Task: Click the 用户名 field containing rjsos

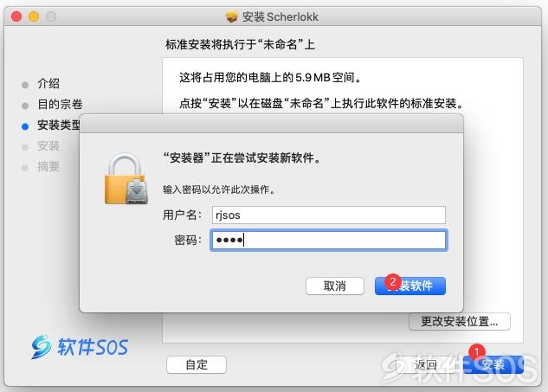Action: (x=328, y=215)
